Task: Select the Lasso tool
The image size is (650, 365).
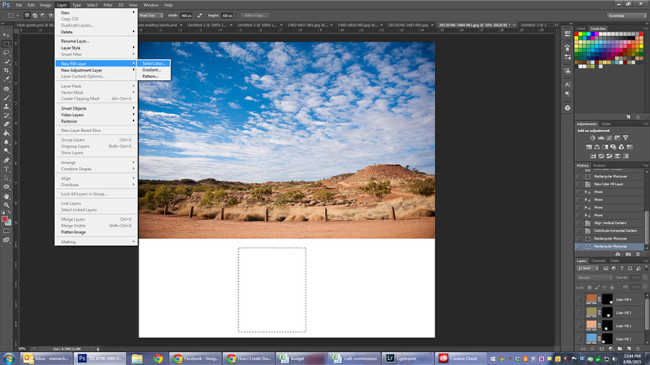Action: 6,53
